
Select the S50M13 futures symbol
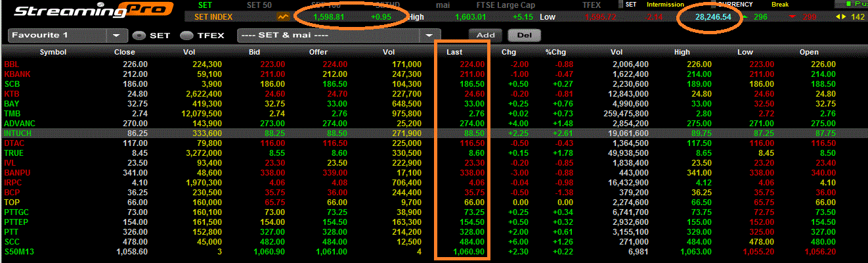[x=17, y=252]
